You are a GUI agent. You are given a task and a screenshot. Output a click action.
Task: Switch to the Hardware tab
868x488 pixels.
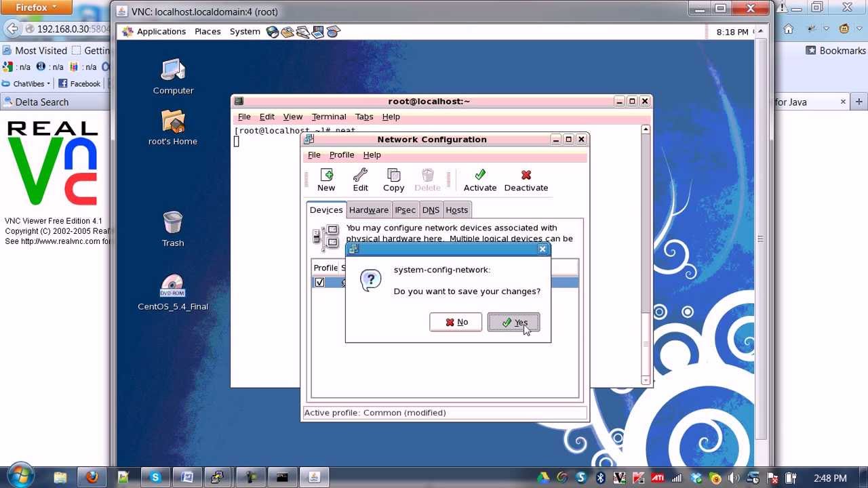369,210
